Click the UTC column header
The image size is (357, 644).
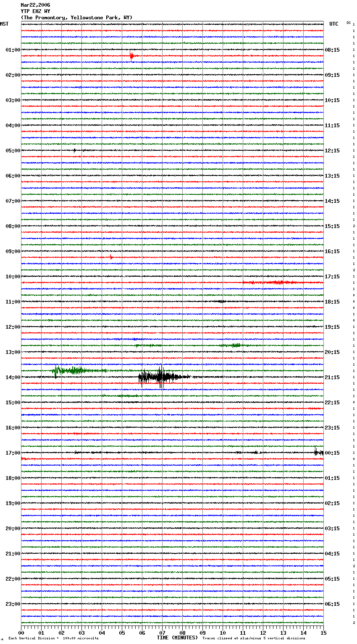tap(333, 24)
